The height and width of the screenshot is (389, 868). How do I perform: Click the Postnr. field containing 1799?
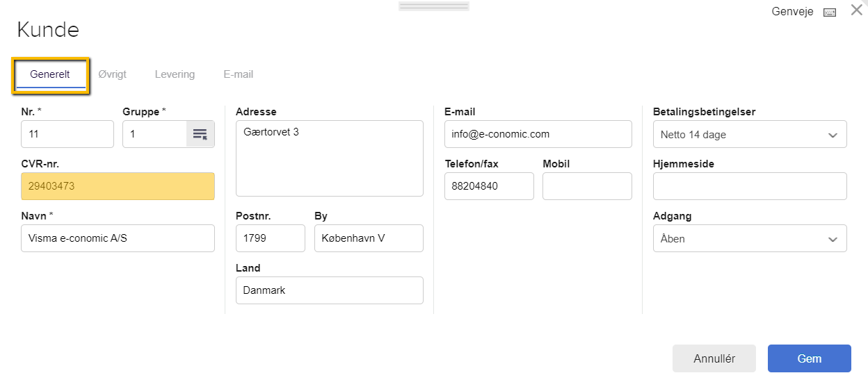271,238
